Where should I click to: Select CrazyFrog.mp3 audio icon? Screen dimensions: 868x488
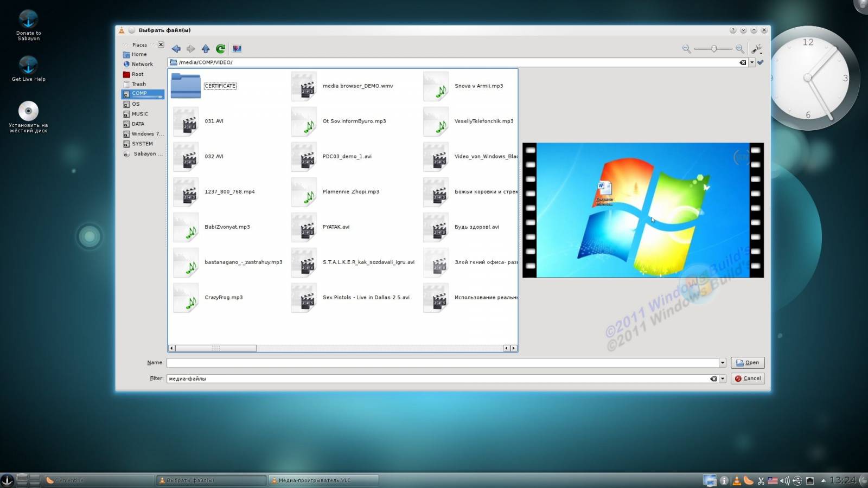186,297
